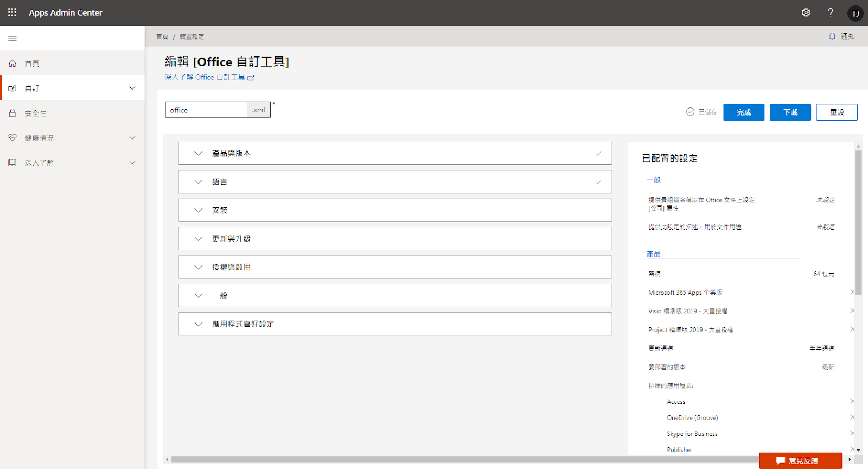Expand the 應用程式喜好設定 section

pos(395,324)
